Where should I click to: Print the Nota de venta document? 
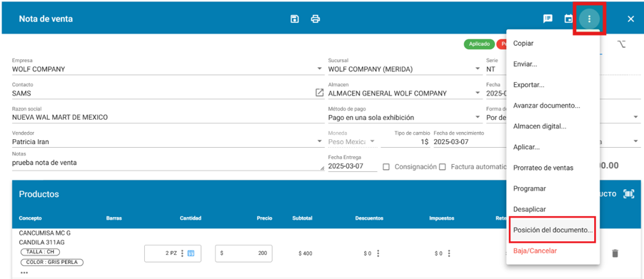(316, 19)
